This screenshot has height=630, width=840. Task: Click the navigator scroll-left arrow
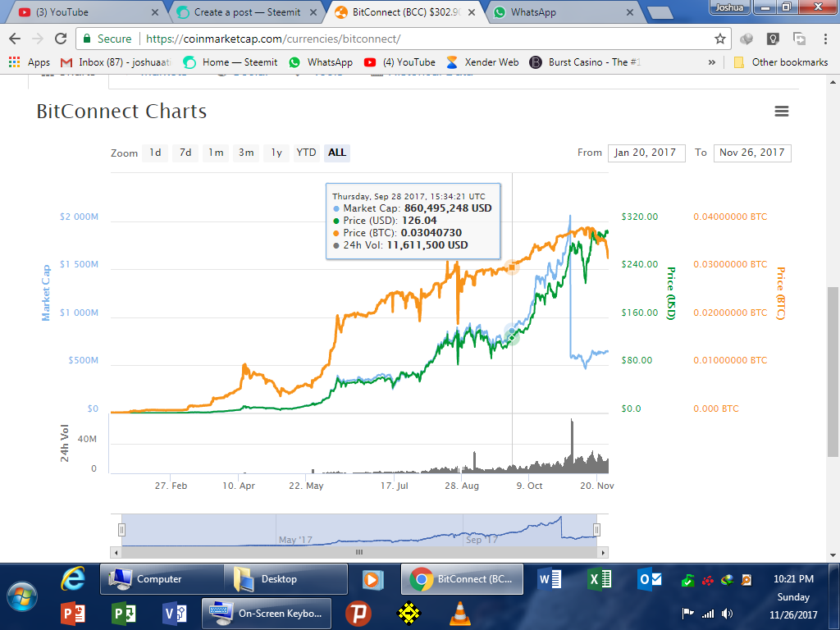[116, 552]
